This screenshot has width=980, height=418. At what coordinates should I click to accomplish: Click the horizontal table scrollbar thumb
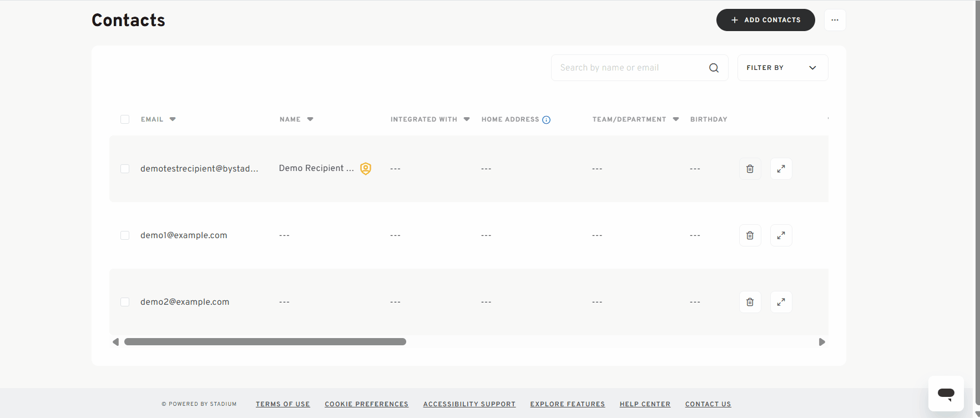265,342
